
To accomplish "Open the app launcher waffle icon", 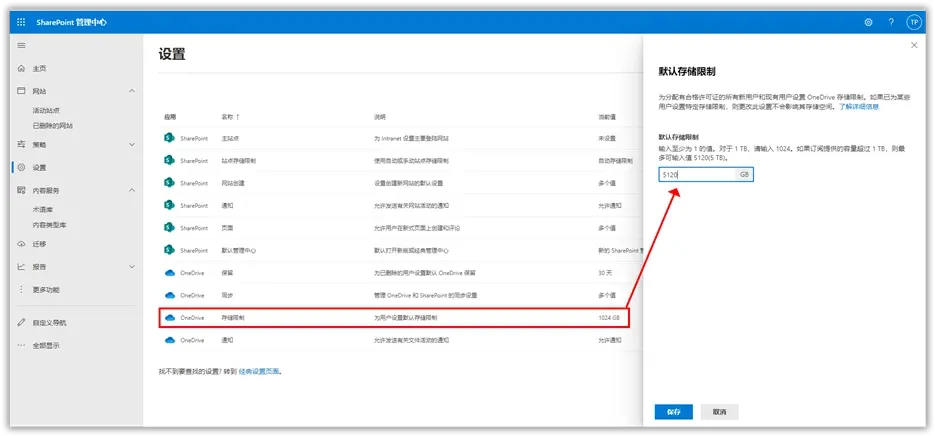I will coord(21,23).
